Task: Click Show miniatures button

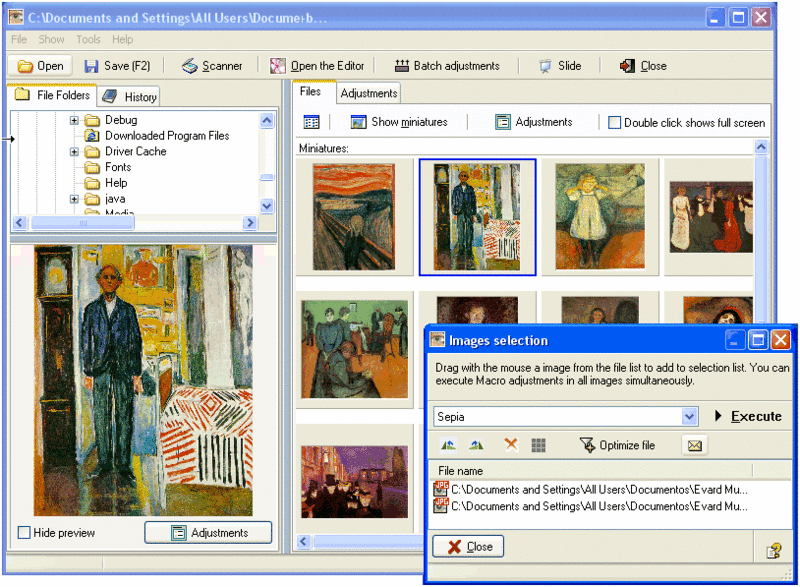Action: 399,122
